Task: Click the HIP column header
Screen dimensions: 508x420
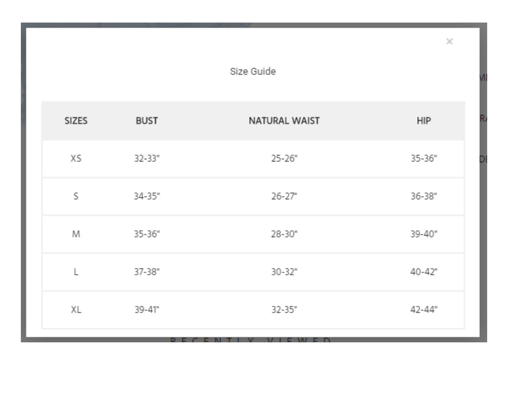Action: (x=424, y=121)
